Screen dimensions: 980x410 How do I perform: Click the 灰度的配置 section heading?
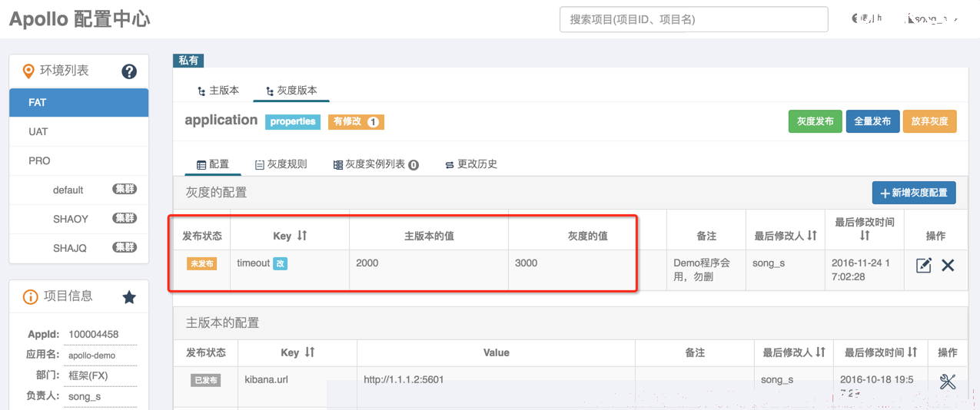217,192
